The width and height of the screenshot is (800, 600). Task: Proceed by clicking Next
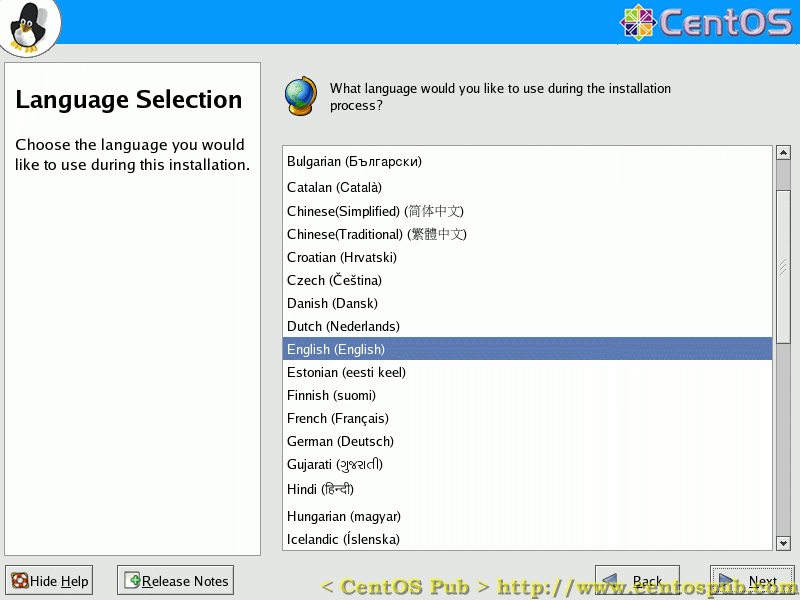pyautogui.click(x=752, y=580)
